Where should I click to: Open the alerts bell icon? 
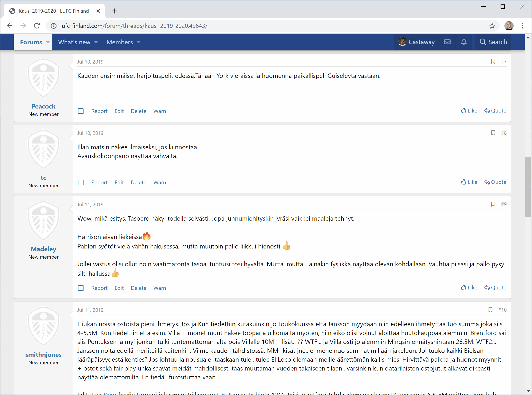(463, 42)
